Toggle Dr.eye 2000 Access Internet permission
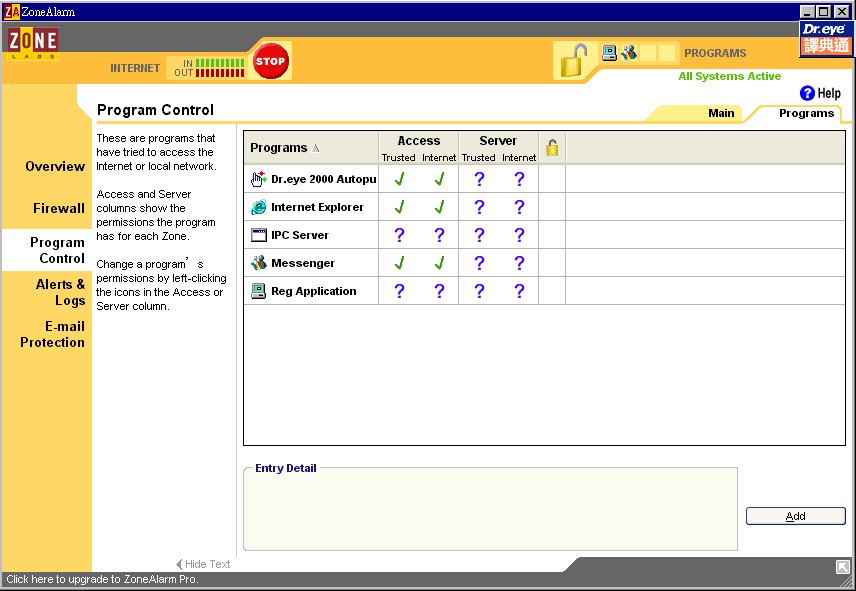Image resolution: width=856 pixels, height=591 pixels. click(x=439, y=179)
